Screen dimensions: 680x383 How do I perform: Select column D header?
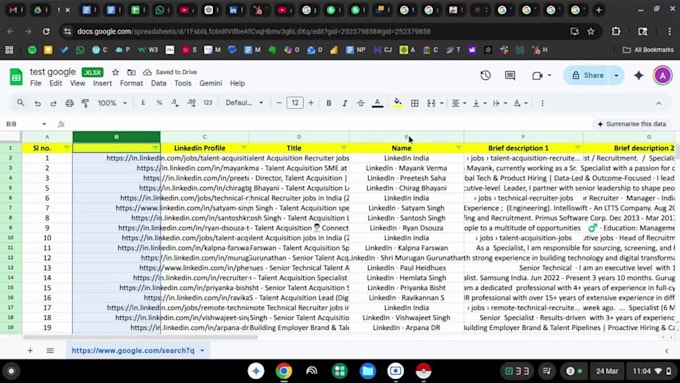click(299, 137)
